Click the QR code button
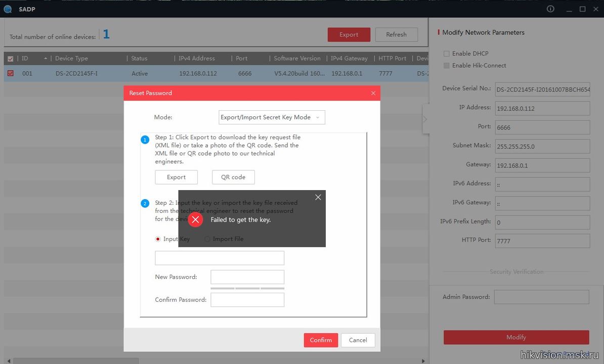Screen dimensions: 604x364 [x=233, y=177]
